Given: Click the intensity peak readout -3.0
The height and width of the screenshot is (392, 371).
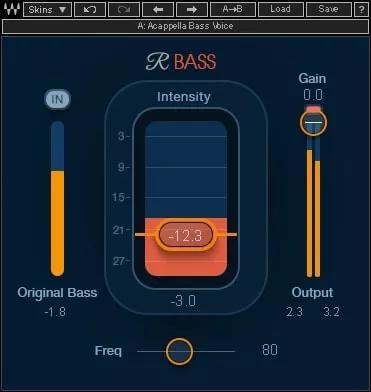Looking at the screenshot, I should pos(183,301).
